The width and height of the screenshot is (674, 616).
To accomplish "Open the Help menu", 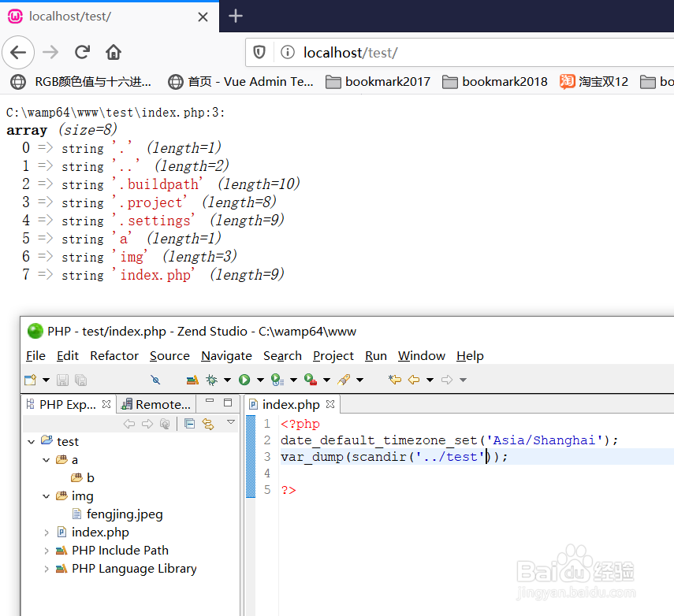I will 471,356.
